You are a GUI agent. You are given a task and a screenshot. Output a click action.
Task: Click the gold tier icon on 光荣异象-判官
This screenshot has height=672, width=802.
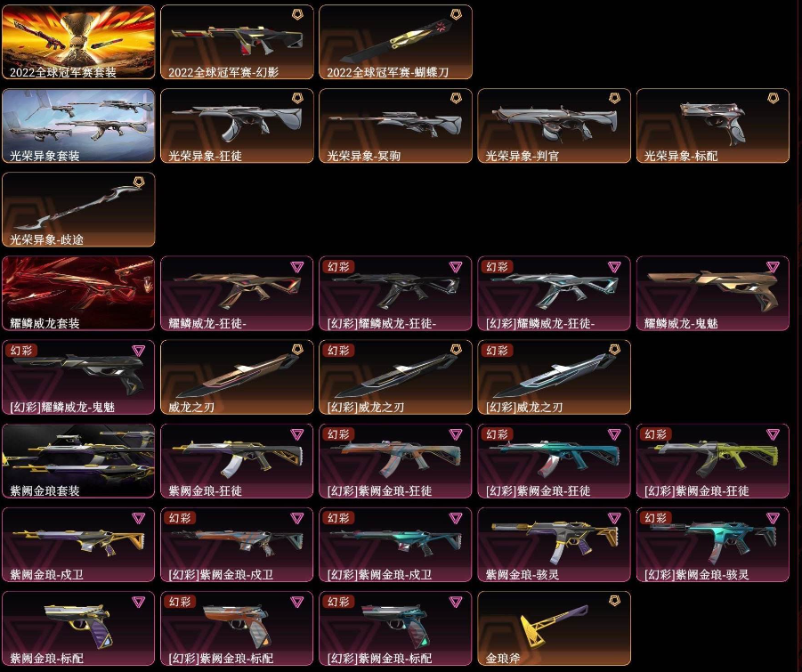(614, 98)
